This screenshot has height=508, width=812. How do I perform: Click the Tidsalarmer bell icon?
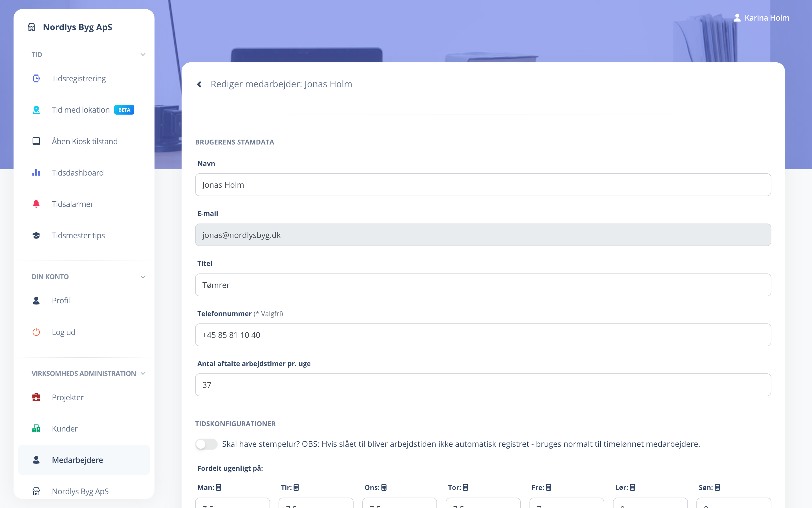(x=36, y=204)
